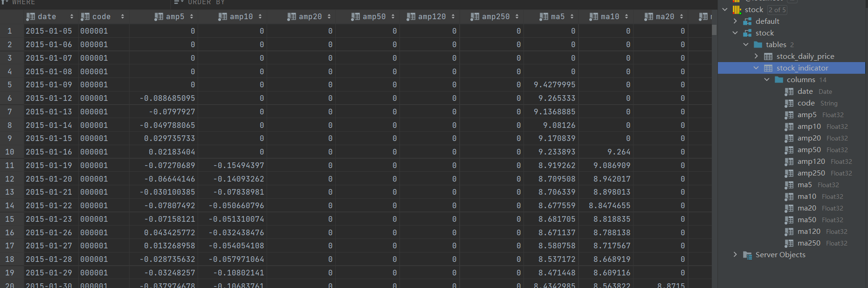Click the column icon in amp120 header

tap(411, 17)
